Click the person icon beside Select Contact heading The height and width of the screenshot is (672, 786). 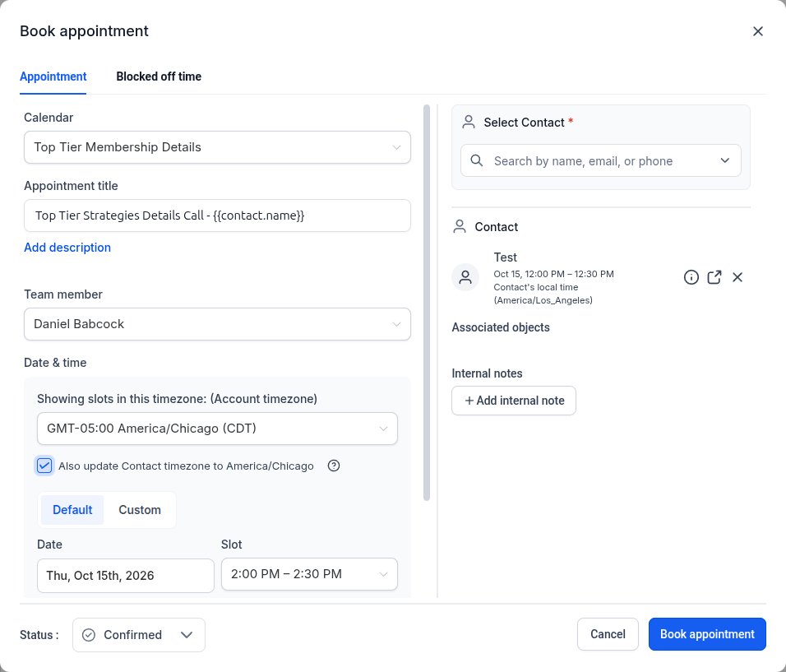pyautogui.click(x=468, y=123)
